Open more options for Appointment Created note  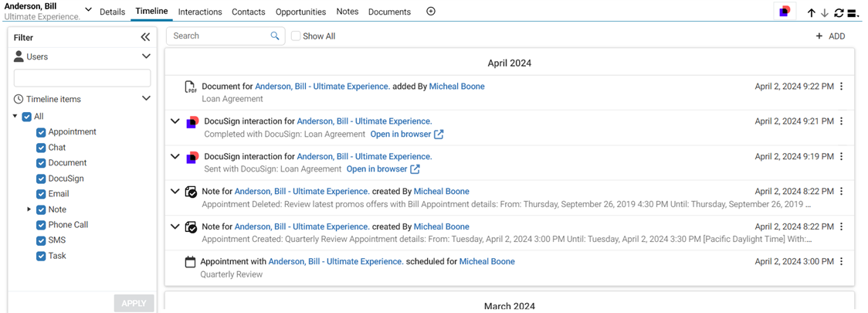[x=842, y=226]
